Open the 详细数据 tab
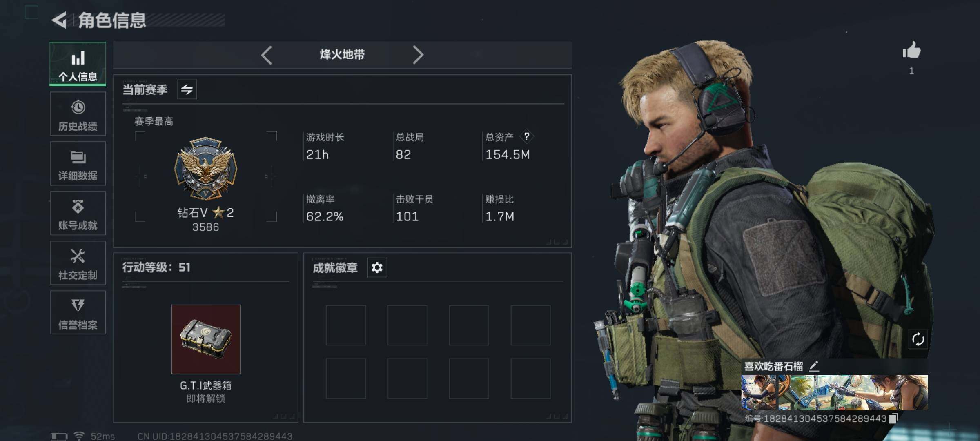The height and width of the screenshot is (441, 980). coord(78,163)
